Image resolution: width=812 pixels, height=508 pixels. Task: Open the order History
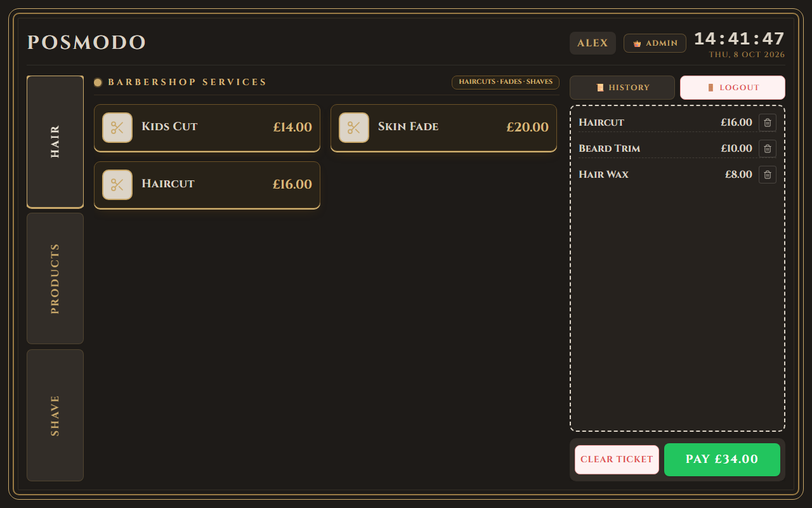(x=622, y=88)
